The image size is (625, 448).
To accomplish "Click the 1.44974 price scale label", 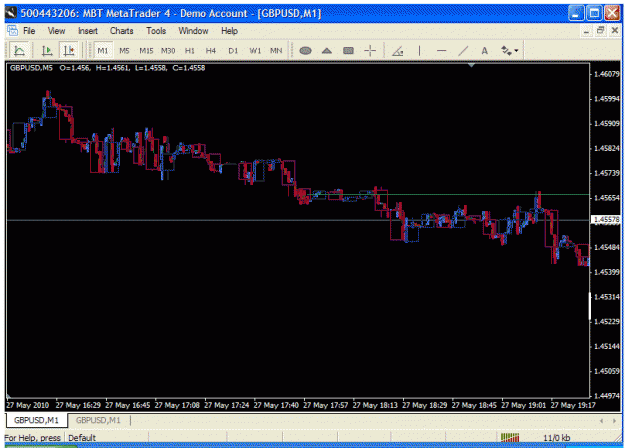I will [x=607, y=395].
